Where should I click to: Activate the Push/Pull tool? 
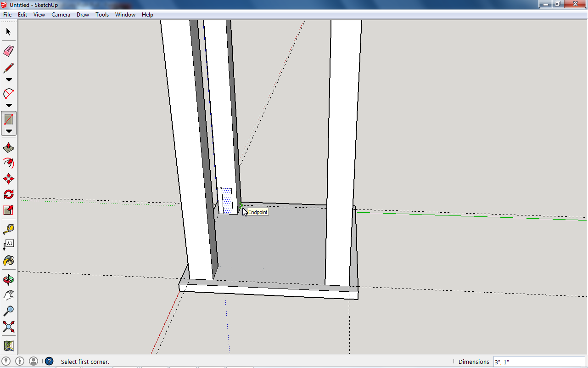9,148
